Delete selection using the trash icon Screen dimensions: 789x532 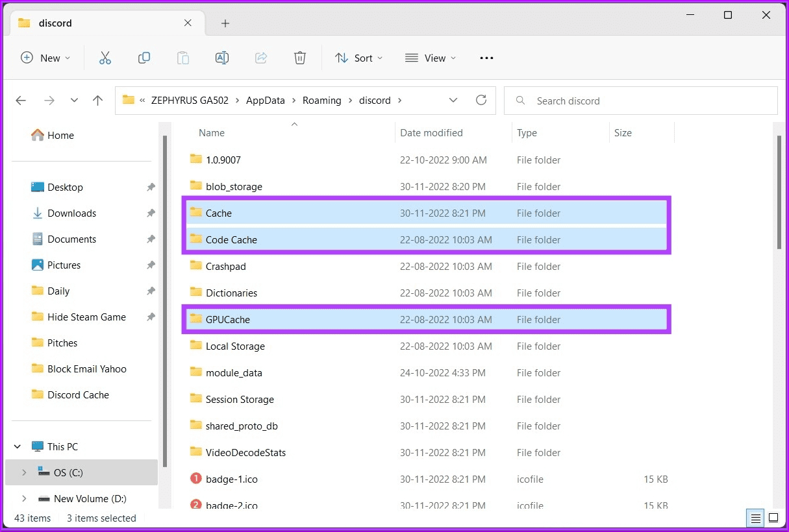click(x=299, y=58)
